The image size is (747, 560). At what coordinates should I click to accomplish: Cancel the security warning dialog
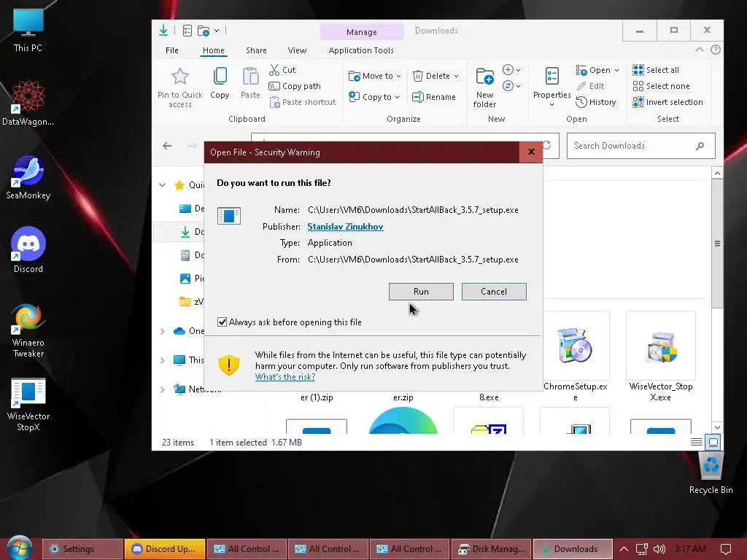click(494, 292)
